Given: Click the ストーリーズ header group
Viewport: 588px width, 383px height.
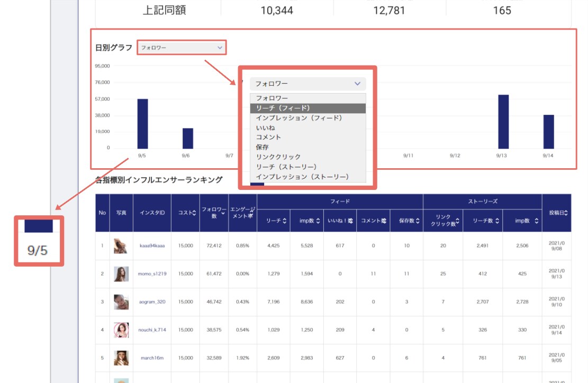Looking at the screenshot, I should [x=483, y=202].
